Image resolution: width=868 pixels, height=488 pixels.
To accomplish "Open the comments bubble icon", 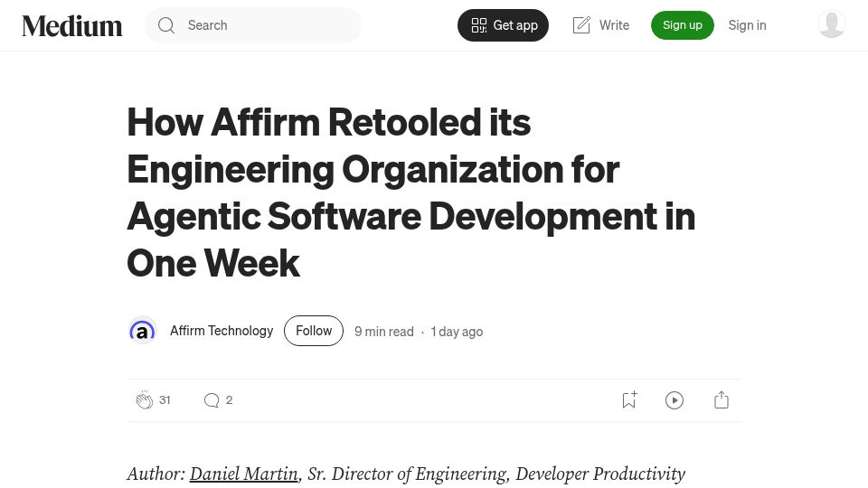I will pyautogui.click(x=212, y=400).
